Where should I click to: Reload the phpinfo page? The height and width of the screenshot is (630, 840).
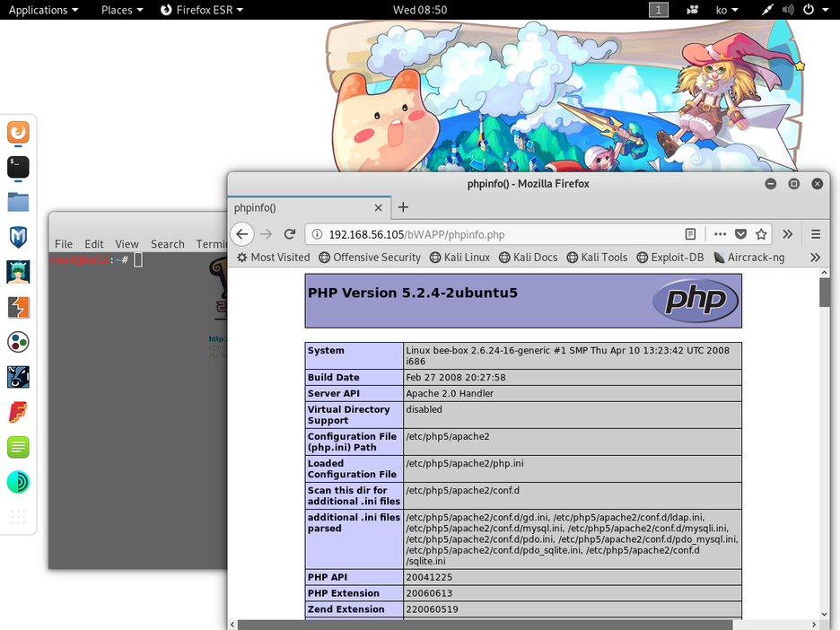(x=290, y=234)
